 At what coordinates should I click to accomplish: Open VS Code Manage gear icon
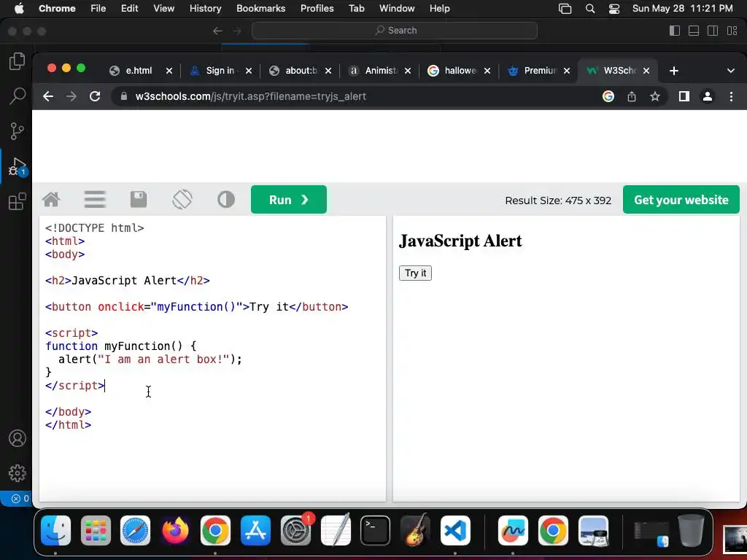pyautogui.click(x=18, y=473)
